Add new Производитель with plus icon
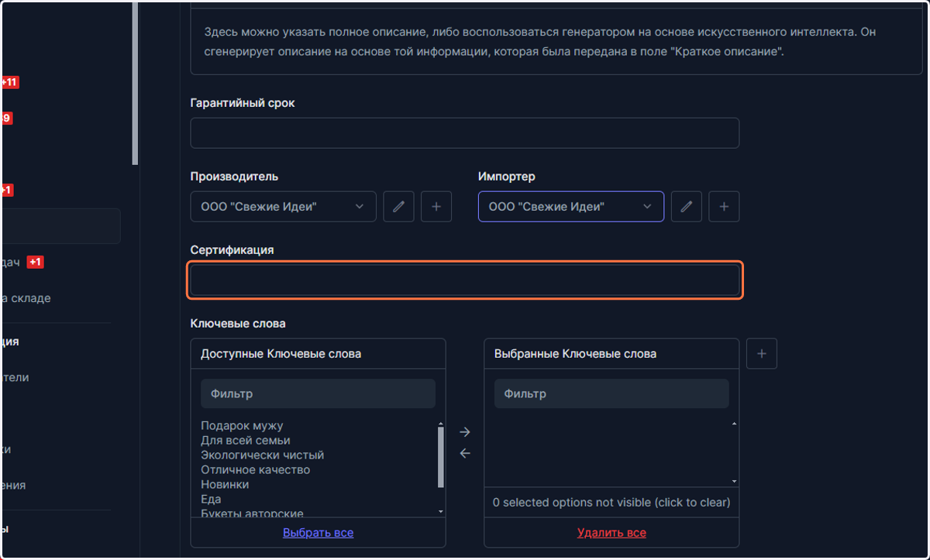Screen dimensions: 930x560 tap(436, 207)
